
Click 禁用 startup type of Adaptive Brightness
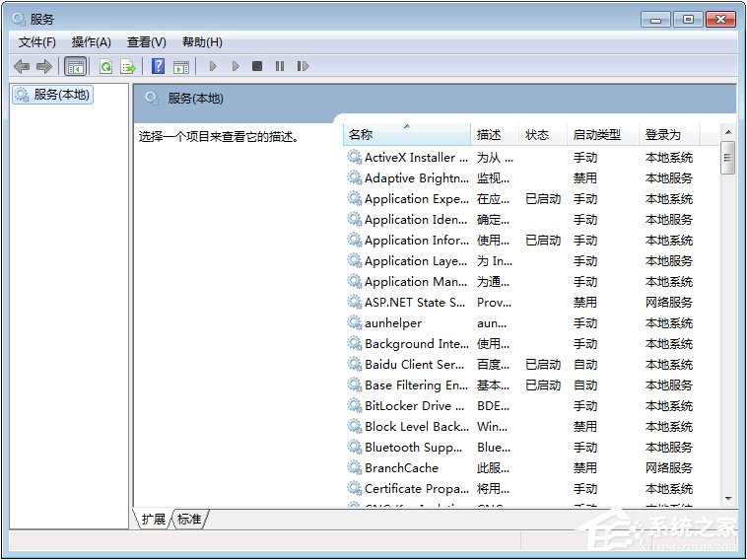585,178
